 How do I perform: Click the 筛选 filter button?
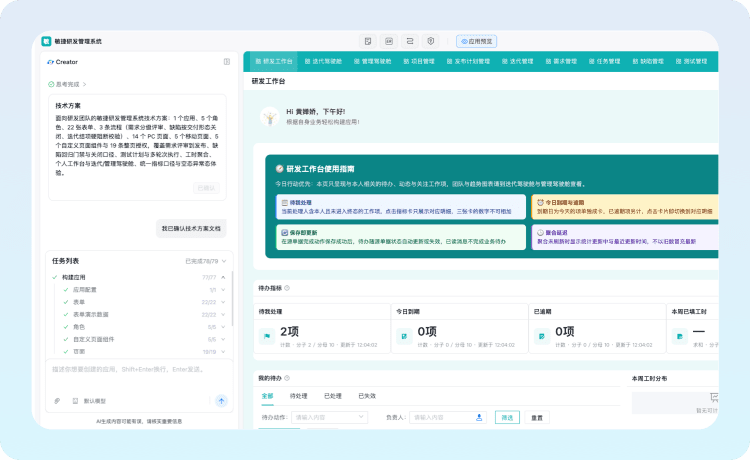507,417
